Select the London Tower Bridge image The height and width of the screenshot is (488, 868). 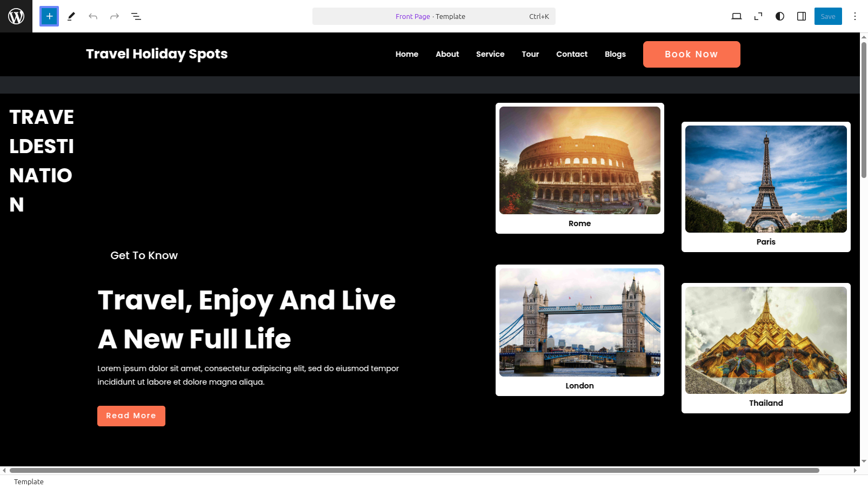point(580,322)
